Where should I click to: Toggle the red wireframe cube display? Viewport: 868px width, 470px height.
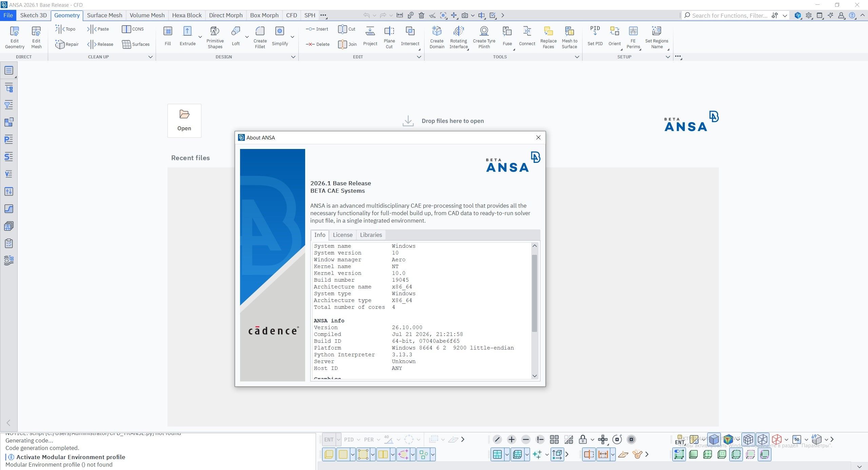pos(777,439)
